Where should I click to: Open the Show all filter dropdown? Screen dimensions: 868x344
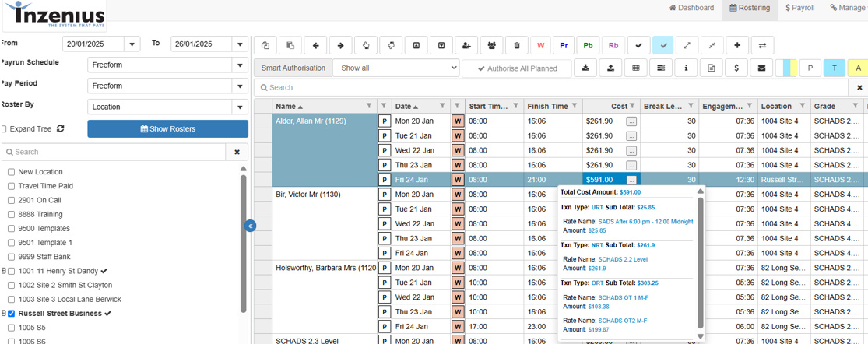[x=396, y=68]
